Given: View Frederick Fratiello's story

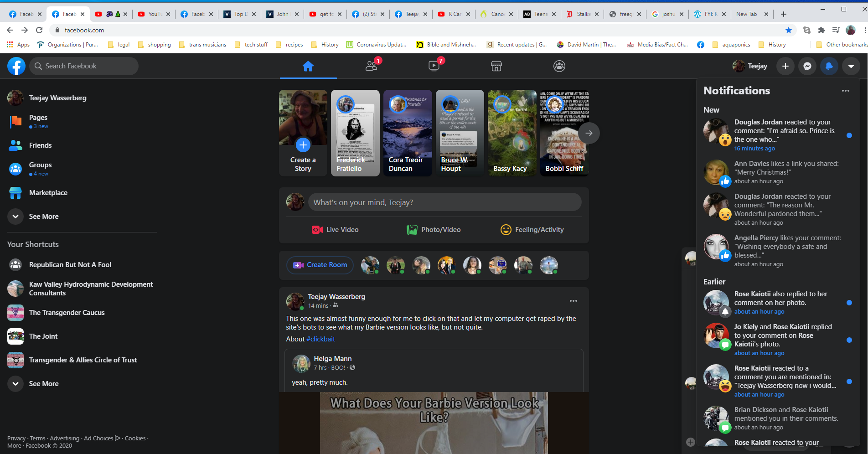Looking at the screenshot, I should (355, 133).
